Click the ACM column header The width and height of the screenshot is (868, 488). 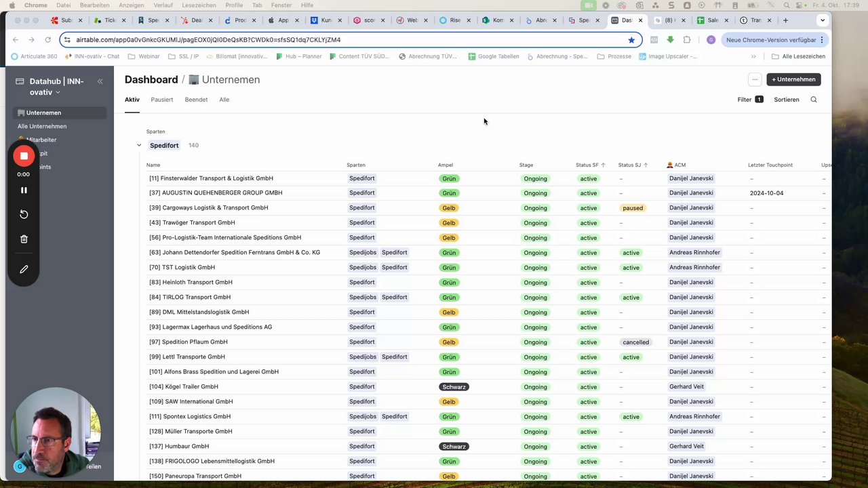point(676,165)
